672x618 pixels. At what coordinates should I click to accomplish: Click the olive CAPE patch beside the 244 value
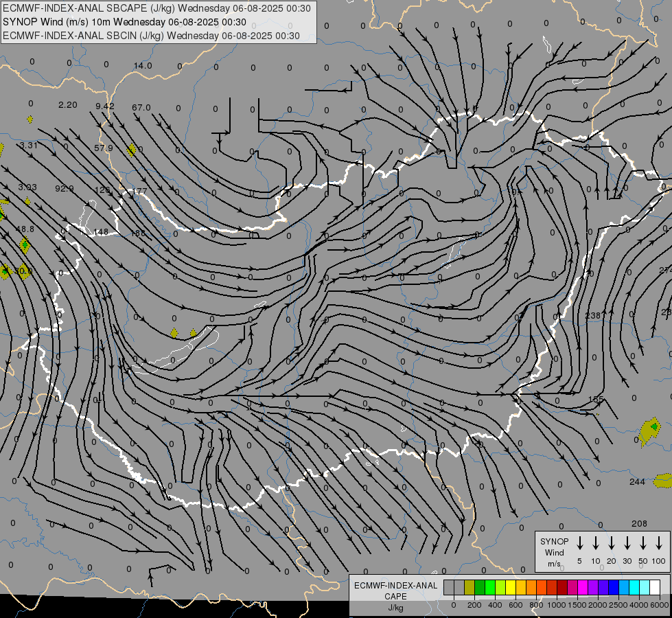(x=663, y=480)
